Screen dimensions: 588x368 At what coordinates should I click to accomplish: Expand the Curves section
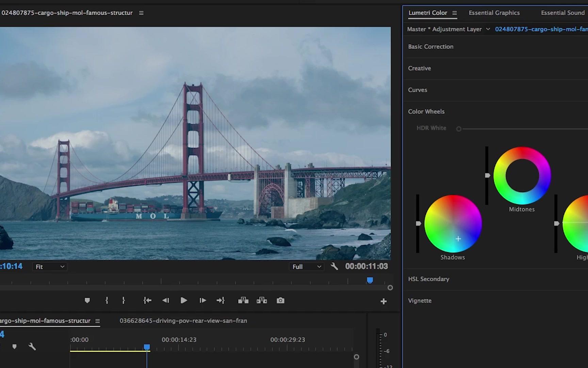pyautogui.click(x=418, y=90)
